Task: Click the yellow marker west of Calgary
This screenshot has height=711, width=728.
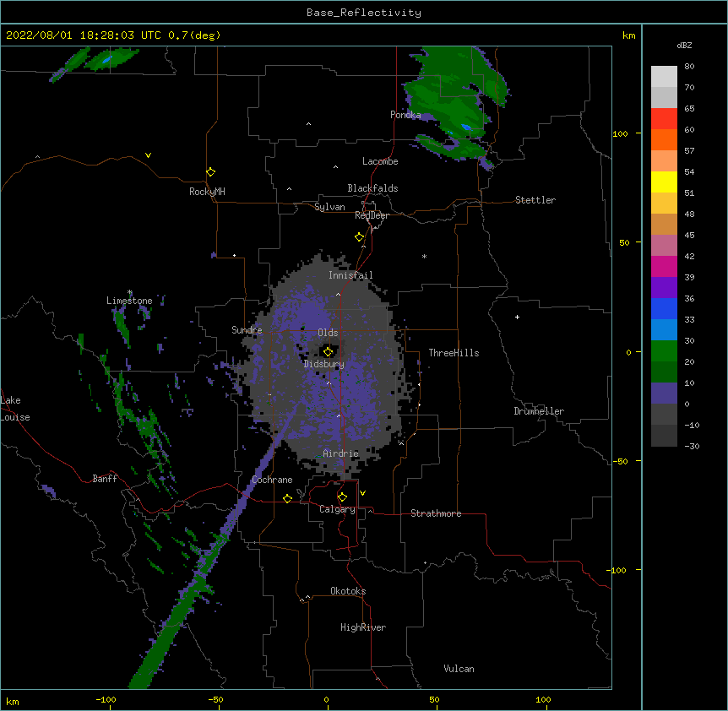Action: pos(287,498)
